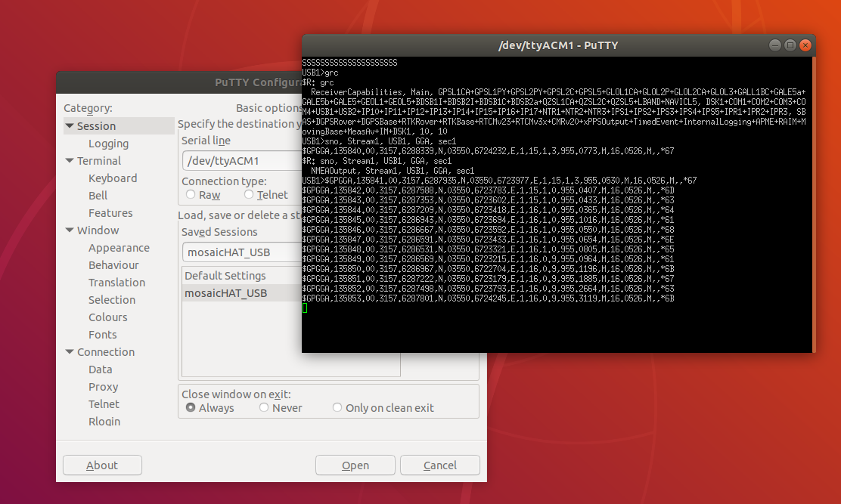Open the Telnet settings category
841x504 pixels.
(104, 404)
